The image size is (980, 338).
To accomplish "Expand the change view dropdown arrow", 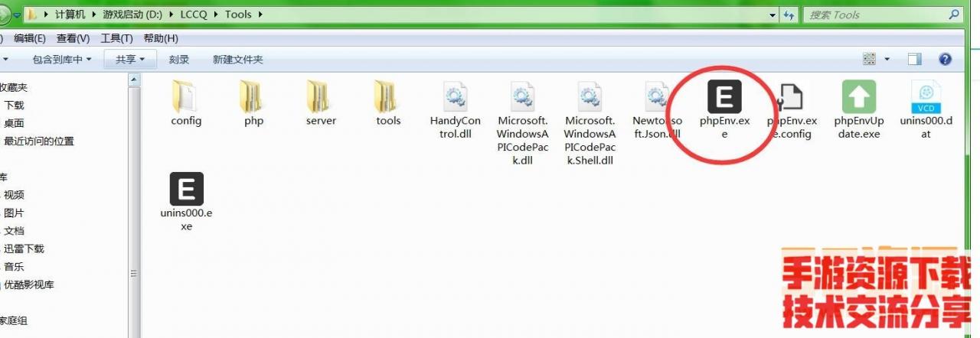I will pos(887,59).
